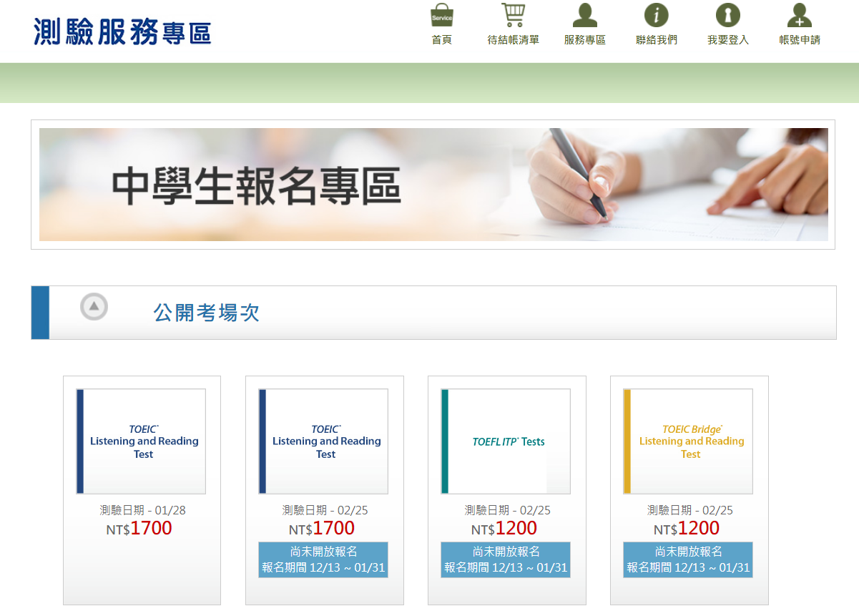
Task: Click 尚未開放報名 button under TOEIC Bridge
Action: click(688, 559)
